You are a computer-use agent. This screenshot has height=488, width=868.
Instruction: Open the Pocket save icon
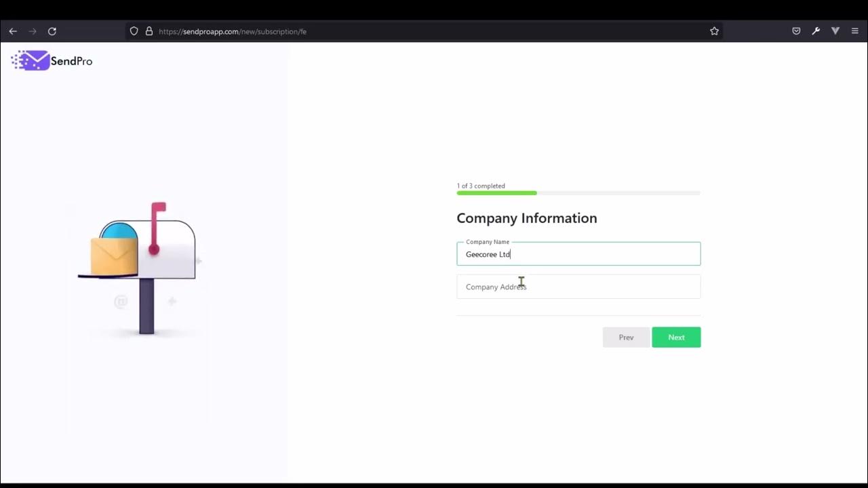click(x=796, y=31)
